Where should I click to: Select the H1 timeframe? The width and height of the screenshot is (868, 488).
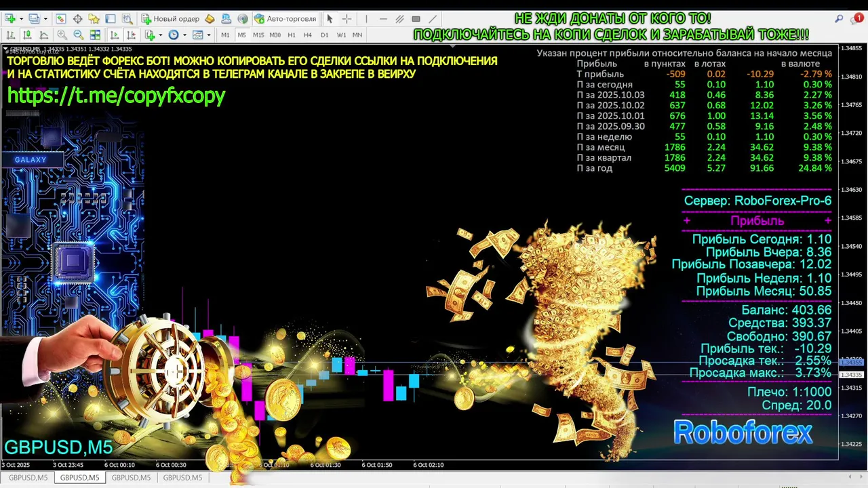[292, 35]
